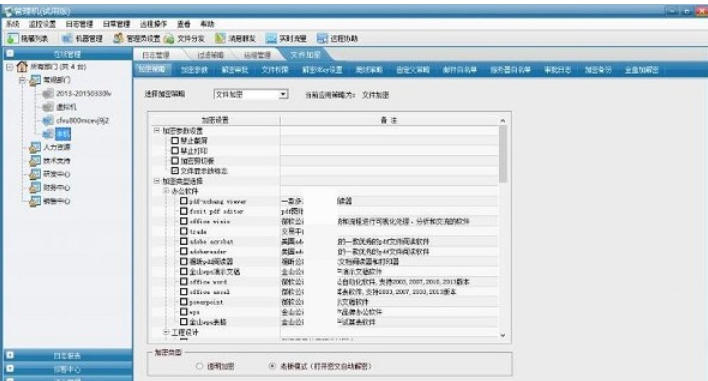This screenshot has height=381, width=708.
Task: Click the computer icon beside 2013-20150330lv
Action: pos(48,94)
